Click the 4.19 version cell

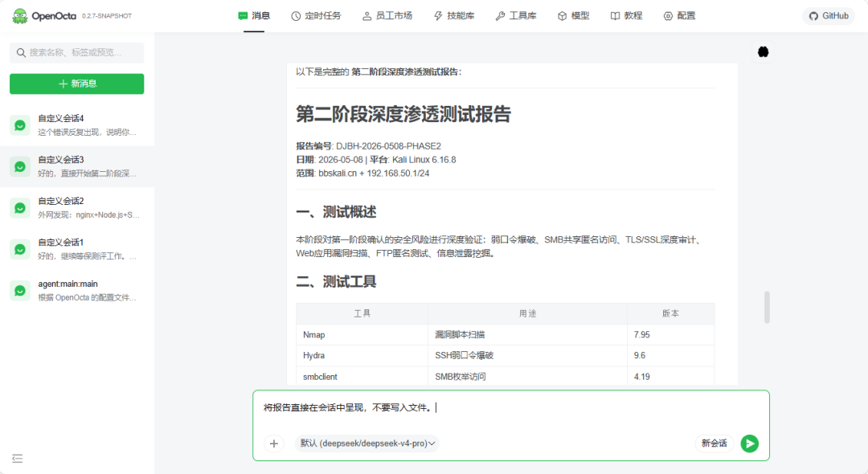(x=670, y=377)
